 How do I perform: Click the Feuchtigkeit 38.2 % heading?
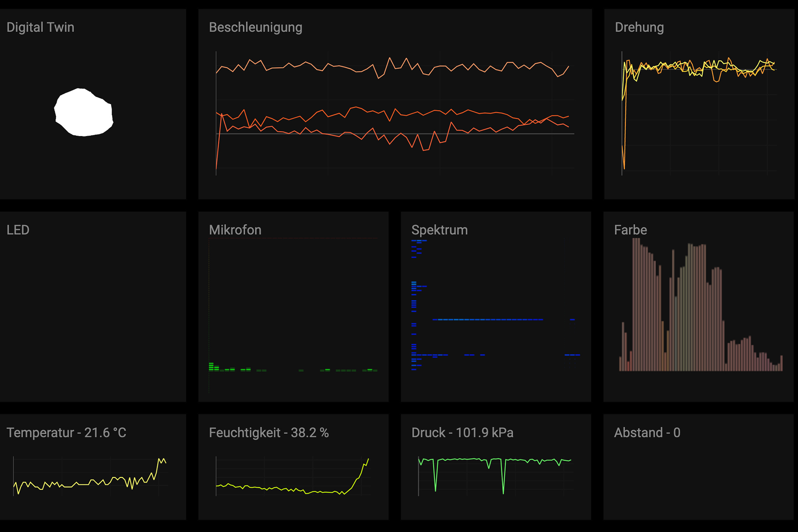click(x=268, y=433)
